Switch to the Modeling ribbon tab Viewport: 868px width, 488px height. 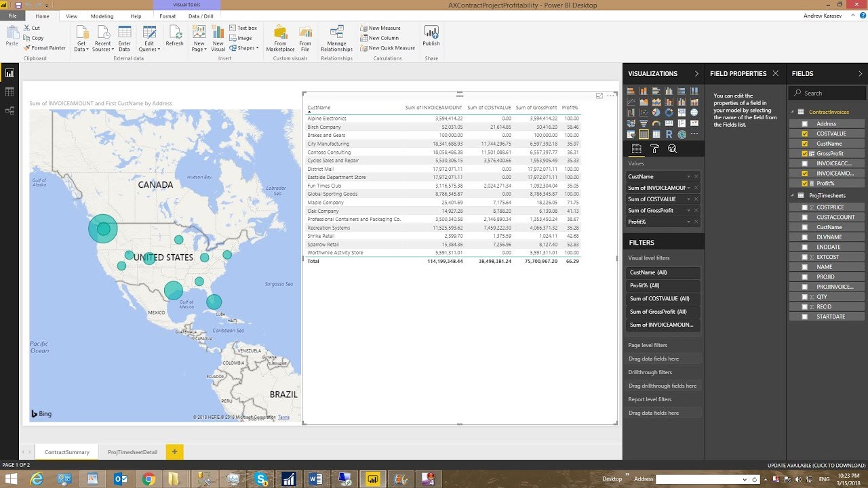(x=102, y=16)
